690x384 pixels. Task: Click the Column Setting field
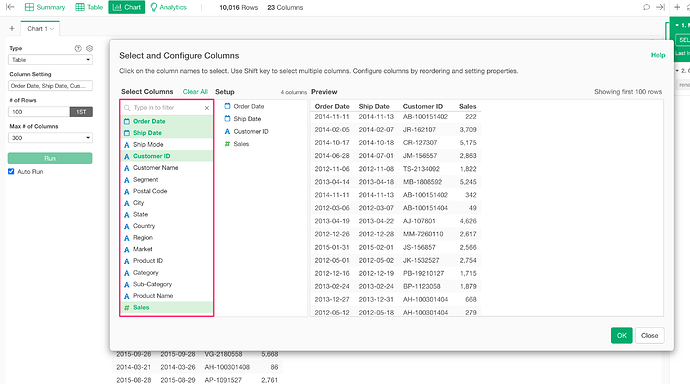click(50, 86)
